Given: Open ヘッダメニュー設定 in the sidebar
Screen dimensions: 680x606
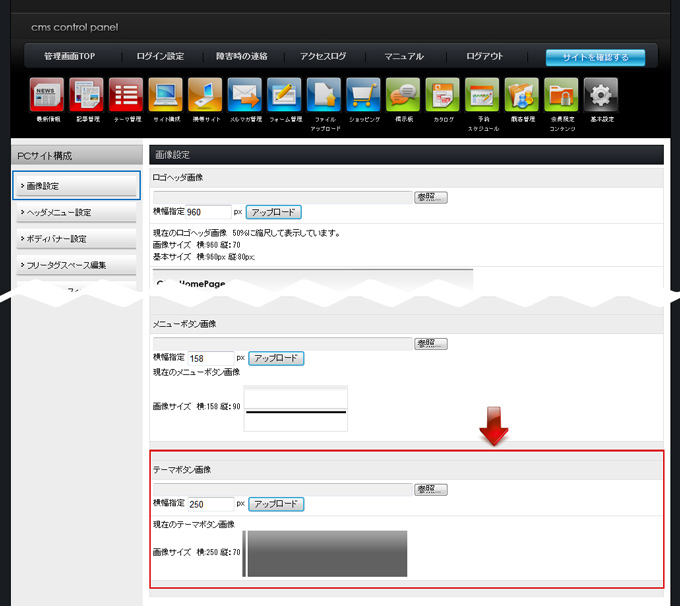Looking at the screenshot, I should (76, 212).
